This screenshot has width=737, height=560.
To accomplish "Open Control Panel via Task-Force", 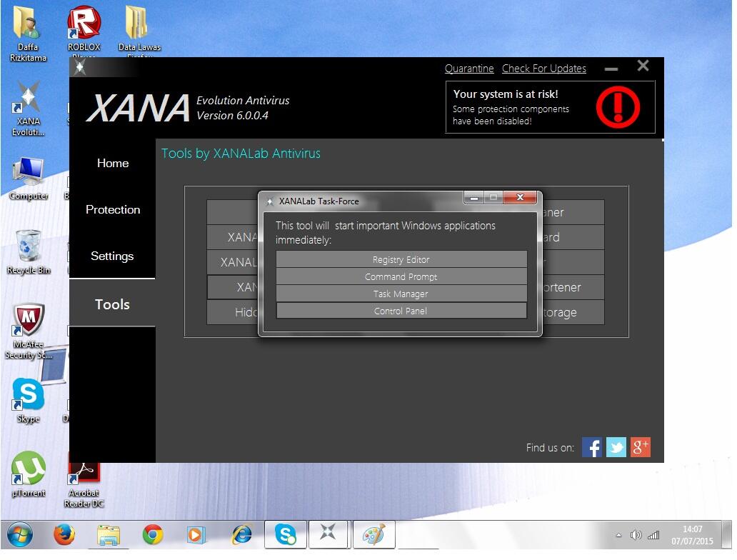I will [x=401, y=311].
